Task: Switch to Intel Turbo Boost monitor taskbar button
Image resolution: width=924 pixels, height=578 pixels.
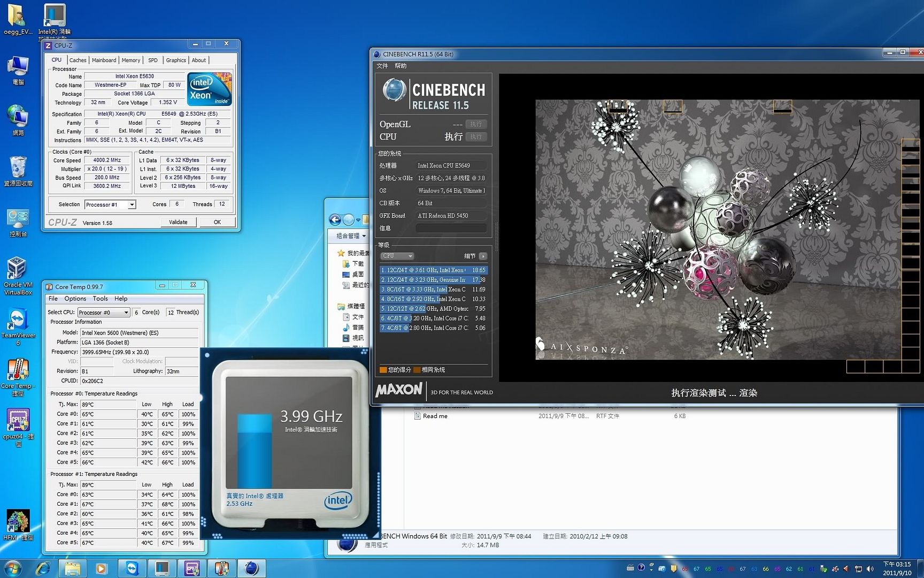Action: coord(162,568)
